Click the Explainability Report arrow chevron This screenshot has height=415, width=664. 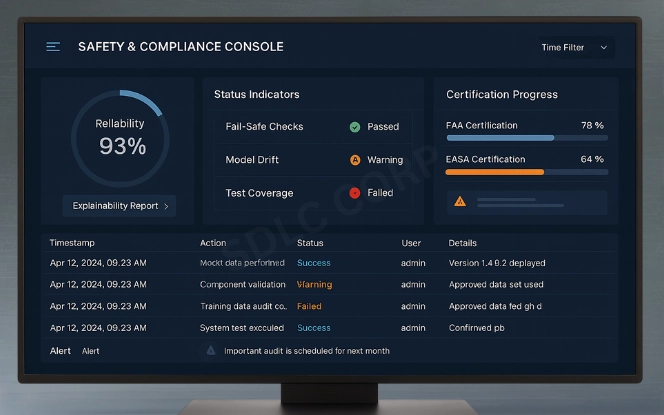166,206
